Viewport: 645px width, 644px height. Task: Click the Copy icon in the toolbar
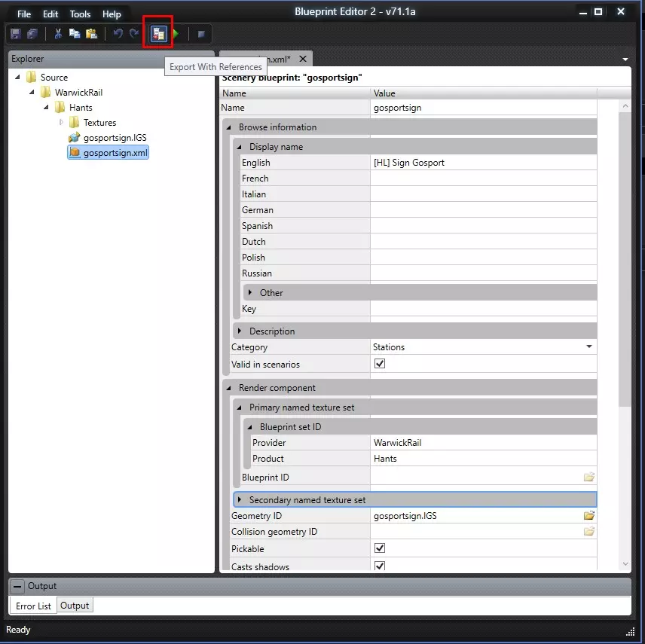tap(75, 34)
